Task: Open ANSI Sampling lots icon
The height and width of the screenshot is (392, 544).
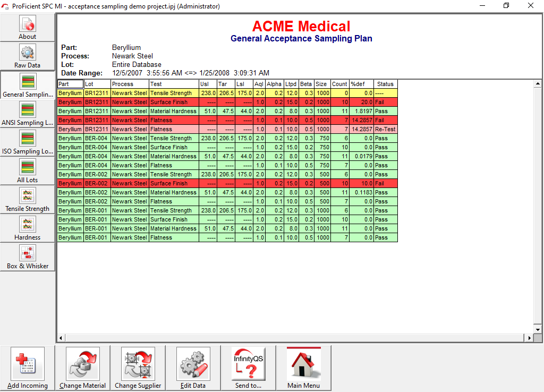Action: coord(28,110)
